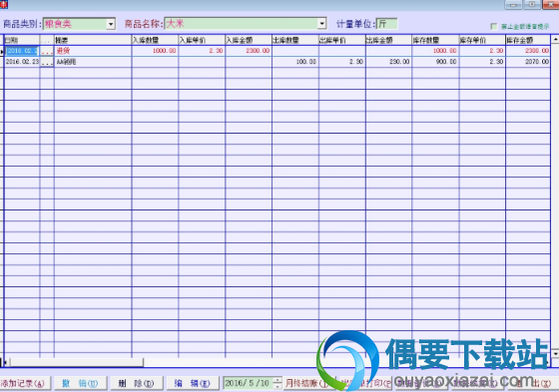Click the 编辑(E) button
Image resolution: width=559 pixels, height=392 pixels.
pos(193,383)
